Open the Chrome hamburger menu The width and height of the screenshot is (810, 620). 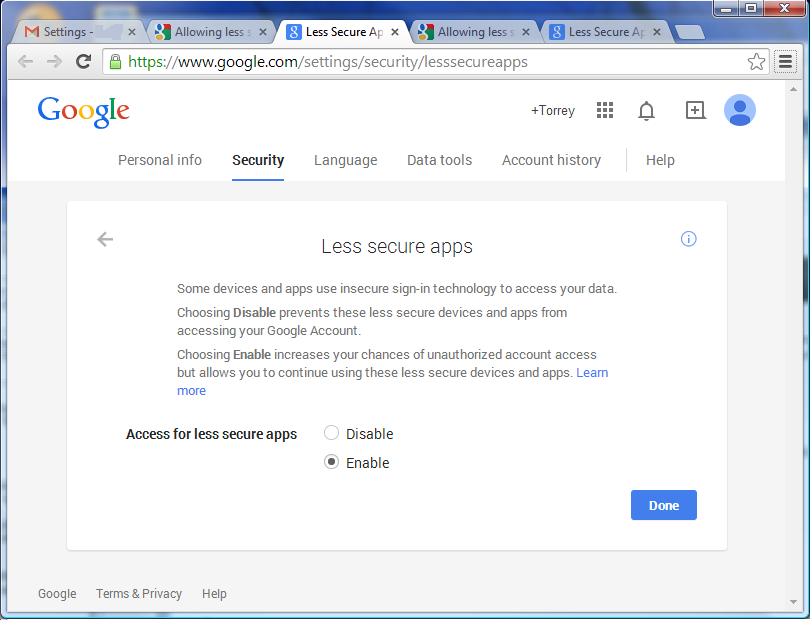point(785,62)
